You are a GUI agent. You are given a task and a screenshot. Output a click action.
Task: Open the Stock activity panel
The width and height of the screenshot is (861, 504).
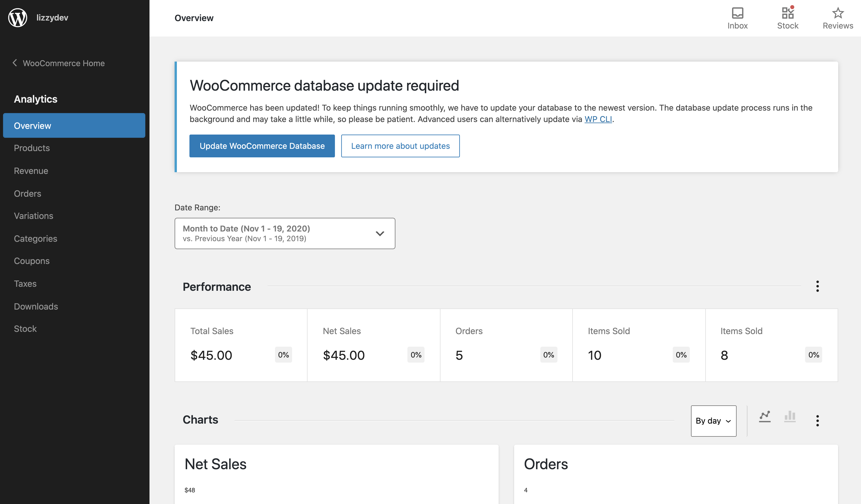[788, 17]
